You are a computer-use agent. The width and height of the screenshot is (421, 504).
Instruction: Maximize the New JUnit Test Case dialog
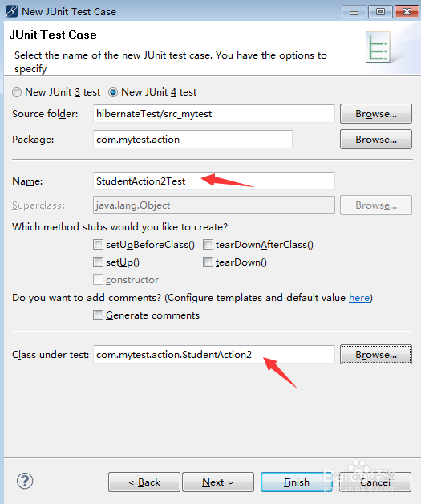[x=380, y=12]
